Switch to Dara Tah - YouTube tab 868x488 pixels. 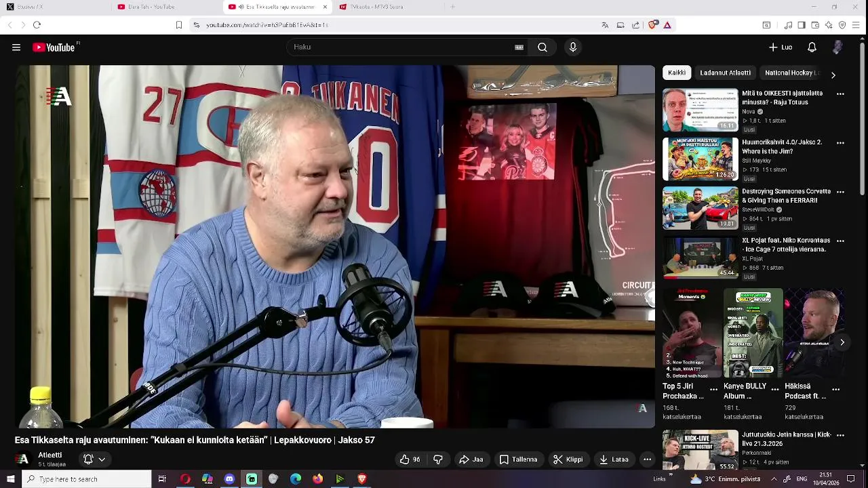[165, 7]
